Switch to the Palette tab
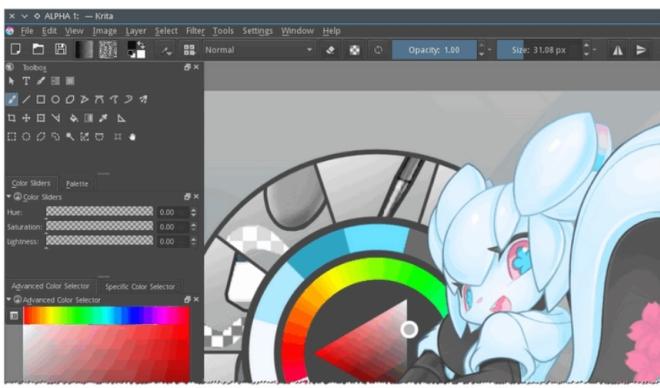The height and width of the screenshot is (388, 660). click(x=77, y=183)
